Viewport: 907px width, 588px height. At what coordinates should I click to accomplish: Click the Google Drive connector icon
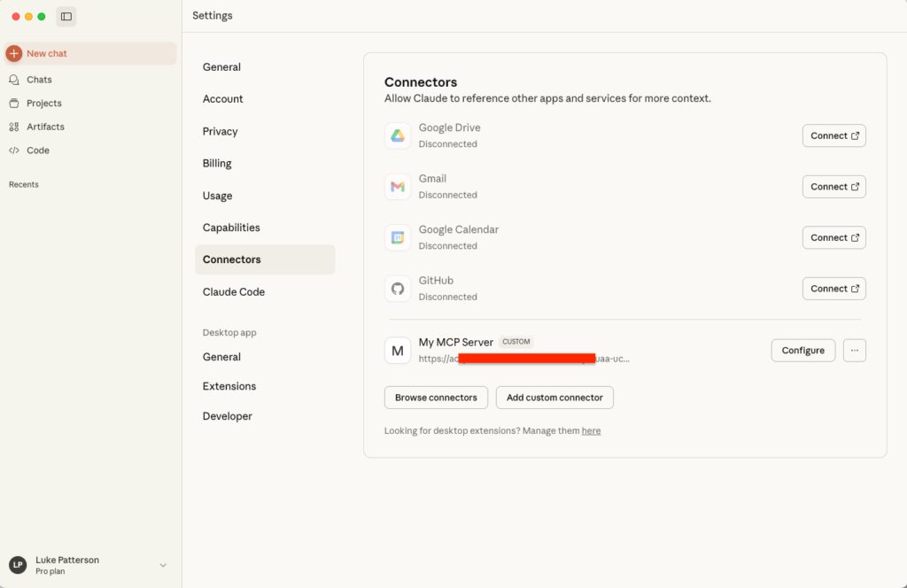pyautogui.click(x=398, y=135)
